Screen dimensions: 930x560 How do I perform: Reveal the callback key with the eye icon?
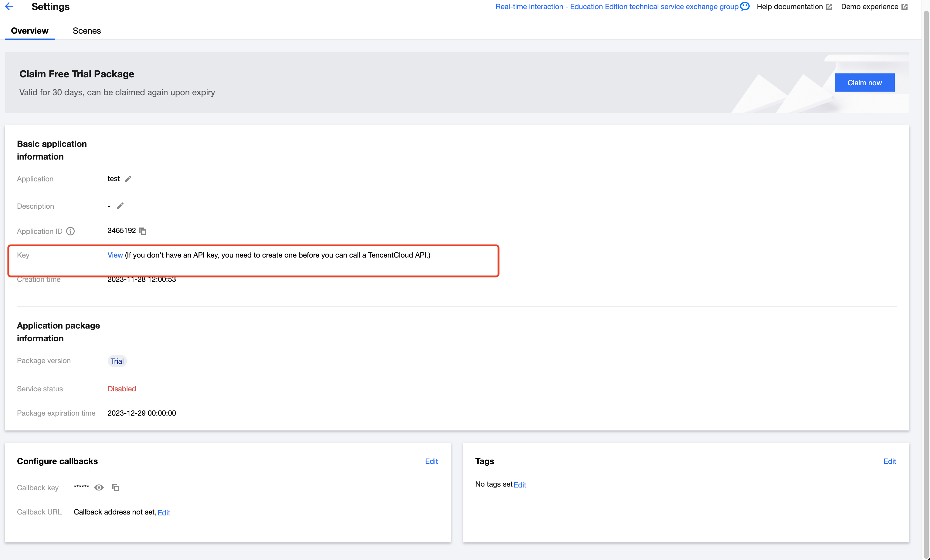point(99,487)
